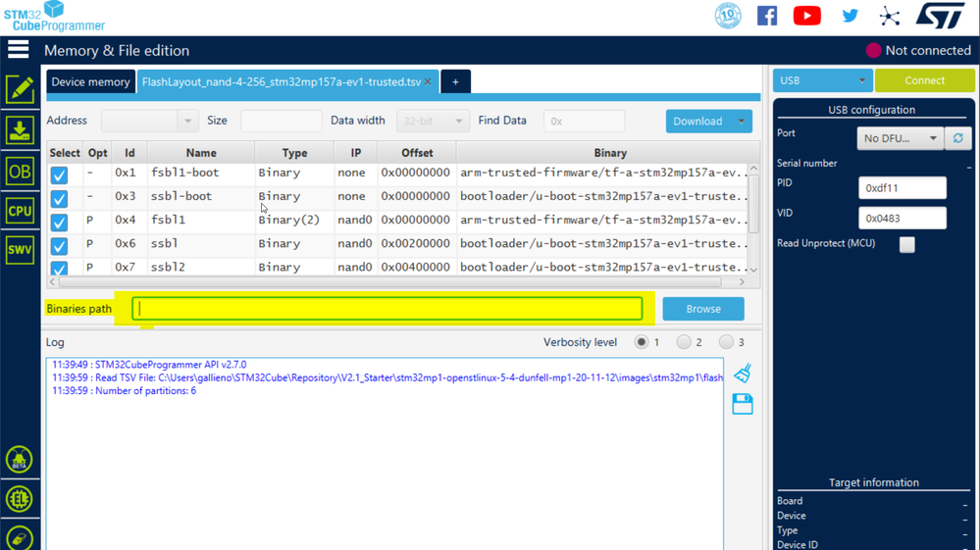Click table scroll down arrow
The height and width of the screenshot is (550, 980).
753,270
